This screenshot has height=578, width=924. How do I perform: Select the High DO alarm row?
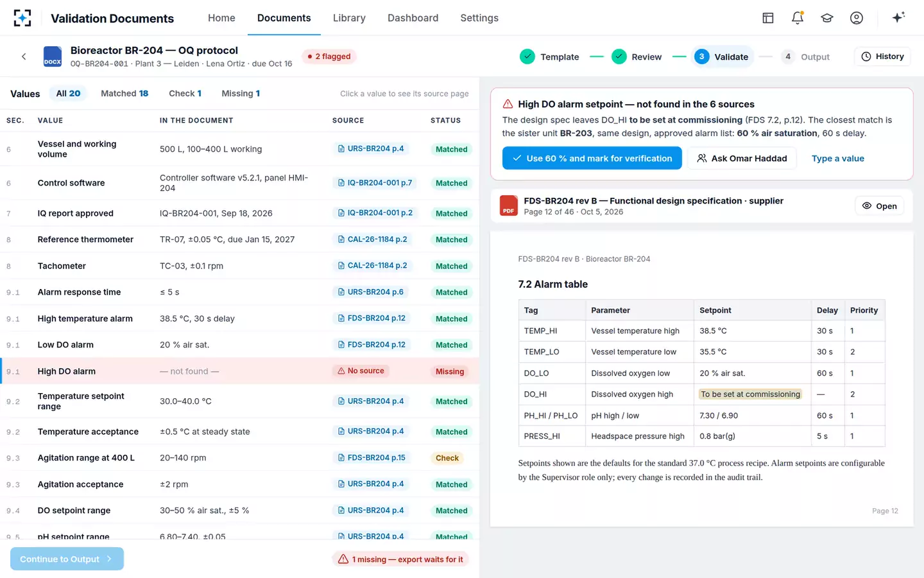click(x=239, y=371)
